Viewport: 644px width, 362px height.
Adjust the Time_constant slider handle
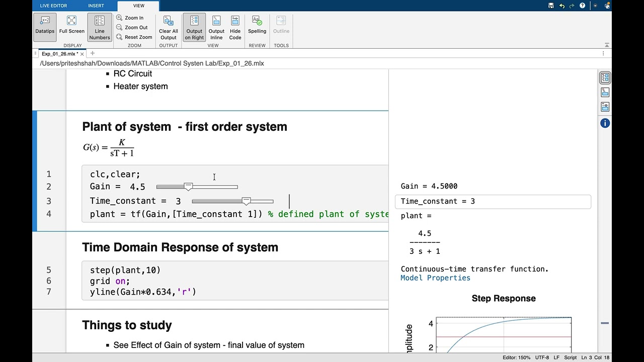click(246, 201)
